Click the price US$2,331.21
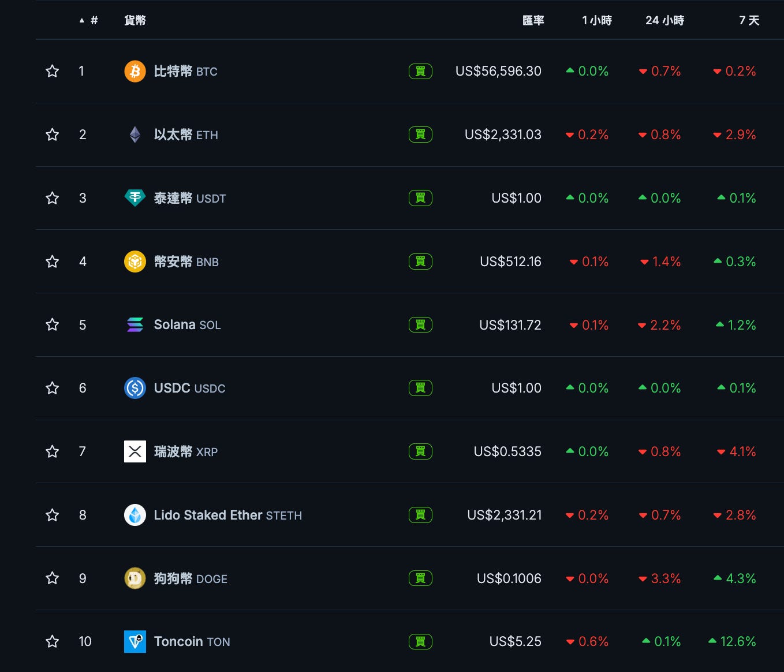The height and width of the screenshot is (672, 784). [505, 515]
